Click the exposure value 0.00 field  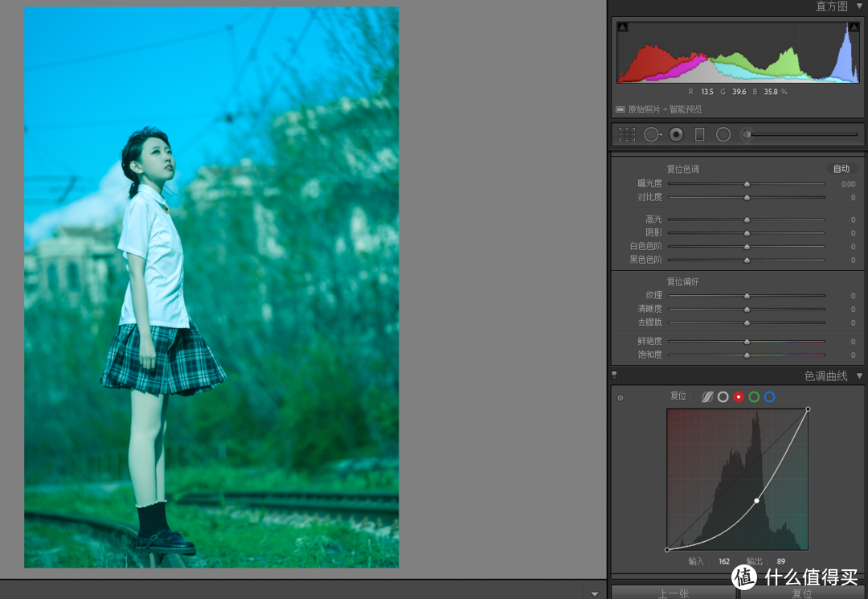point(848,184)
